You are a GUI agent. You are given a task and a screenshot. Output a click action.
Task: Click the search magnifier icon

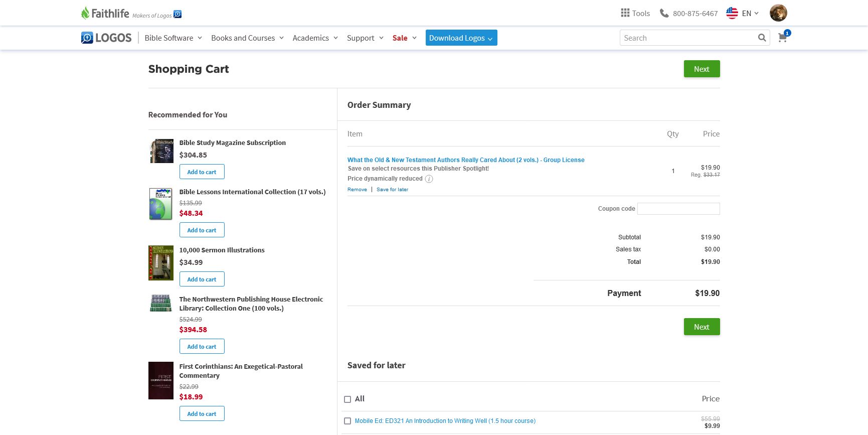coord(762,38)
